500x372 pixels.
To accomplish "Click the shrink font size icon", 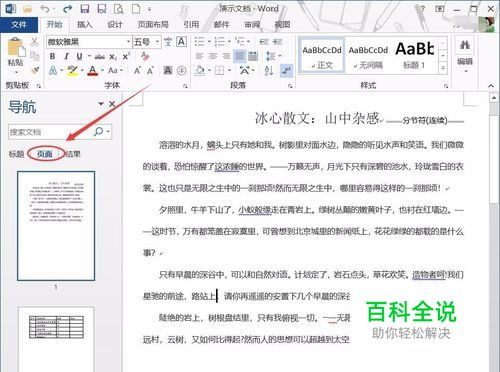I will [x=150, y=71].
